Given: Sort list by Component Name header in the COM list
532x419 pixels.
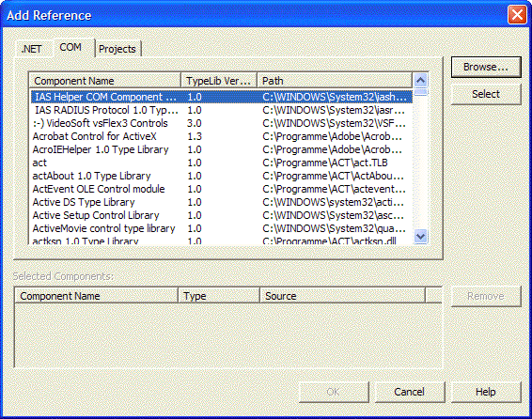Looking at the screenshot, I should 105,81.
